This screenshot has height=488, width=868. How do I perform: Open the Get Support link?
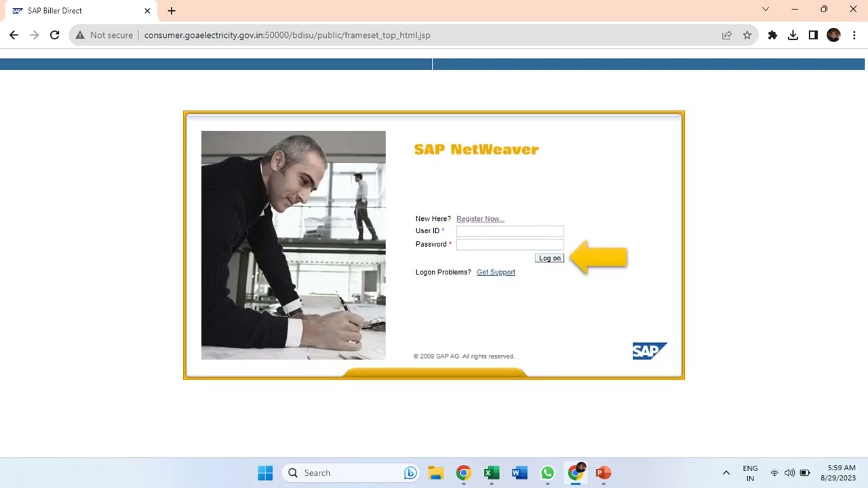tap(496, 272)
